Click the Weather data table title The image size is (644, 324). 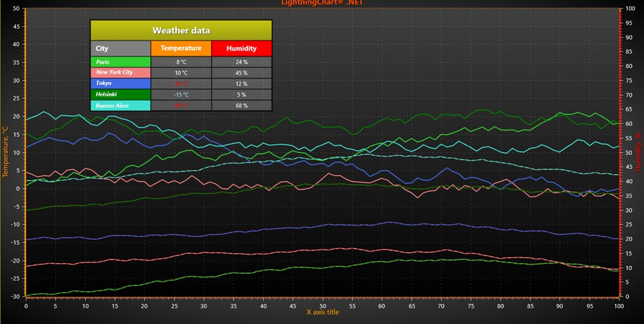click(x=181, y=30)
